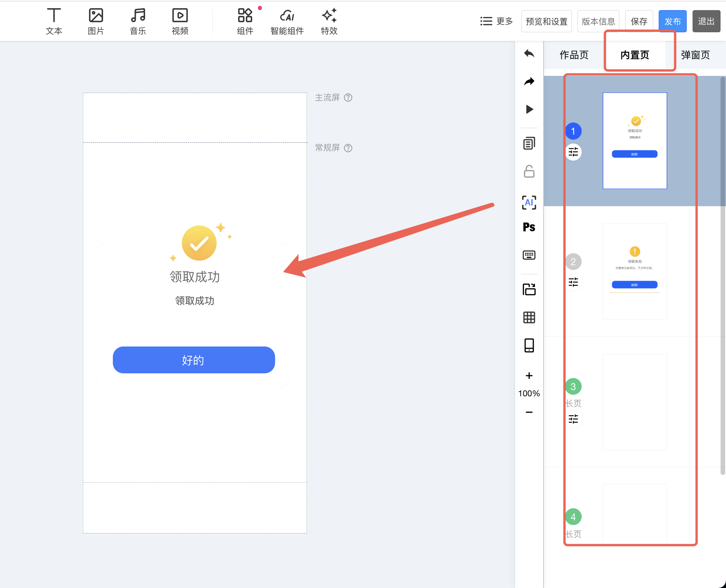
Task: Add music with the 音乐 icon
Action: tap(138, 21)
